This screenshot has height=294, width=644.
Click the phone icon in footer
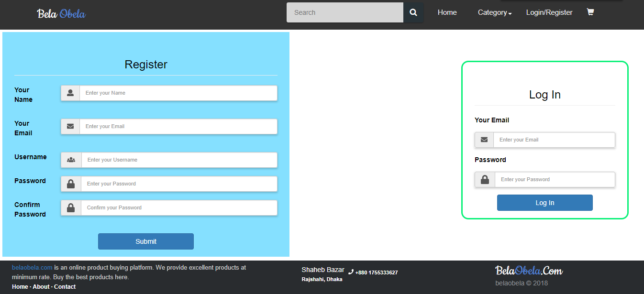coord(351,272)
